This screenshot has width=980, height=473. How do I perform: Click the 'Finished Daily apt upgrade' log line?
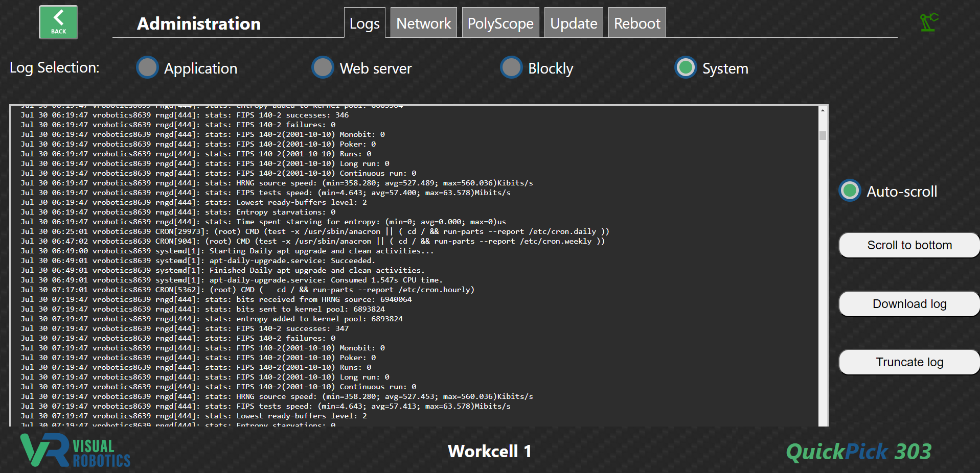[x=222, y=270]
